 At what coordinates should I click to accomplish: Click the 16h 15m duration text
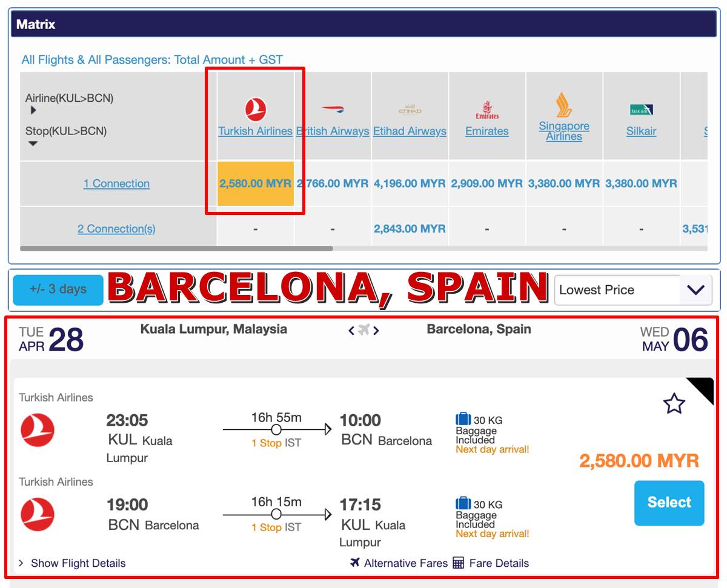pyautogui.click(x=276, y=502)
